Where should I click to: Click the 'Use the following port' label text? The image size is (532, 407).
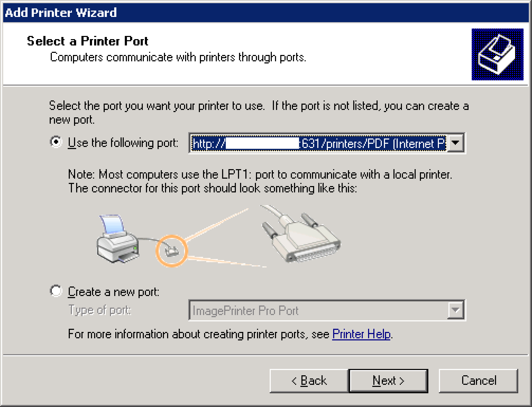click(x=123, y=143)
